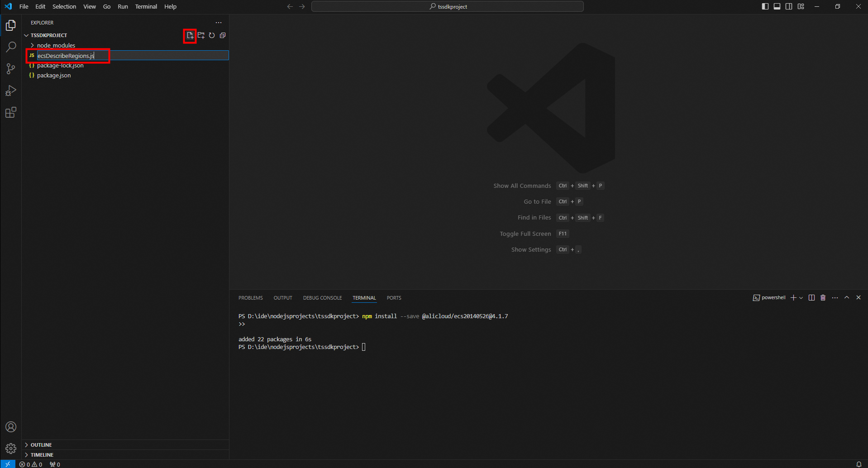Click the tssdkproject command center search box
This screenshot has width=868, height=468.
click(x=448, y=6)
